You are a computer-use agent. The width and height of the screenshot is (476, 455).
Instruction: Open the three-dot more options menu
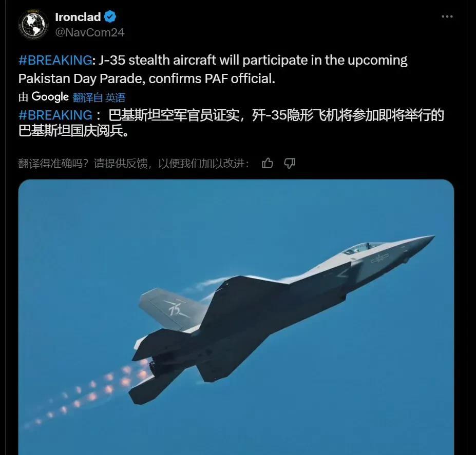click(x=447, y=16)
